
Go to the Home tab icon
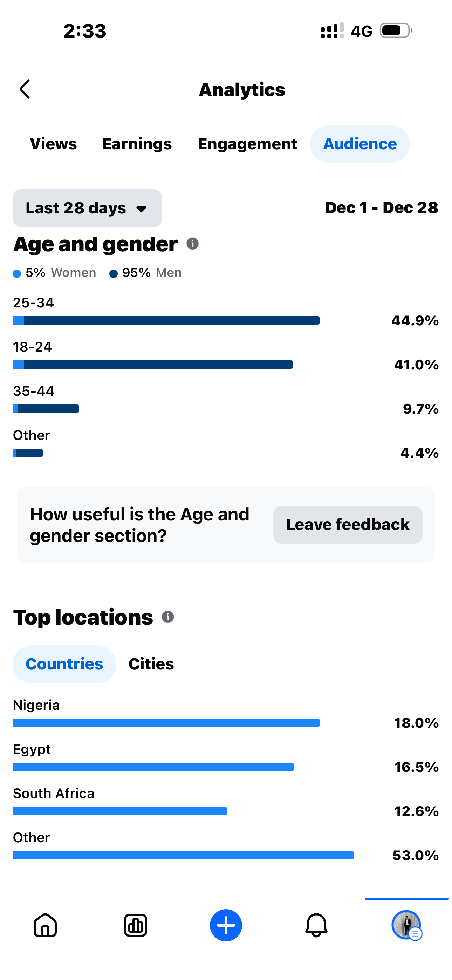[x=45, y=925]
